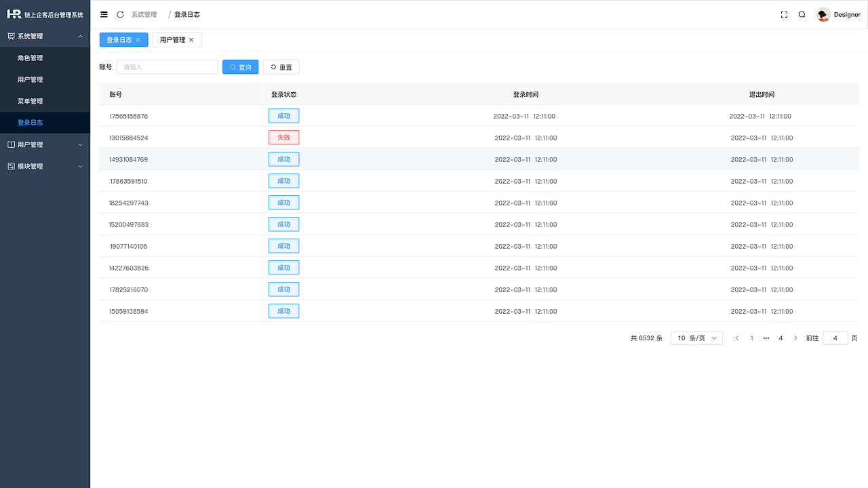Open 用户管理 submenu item under 系统管理
Viewport: 868px width, 488px height.
click(31, 79)
